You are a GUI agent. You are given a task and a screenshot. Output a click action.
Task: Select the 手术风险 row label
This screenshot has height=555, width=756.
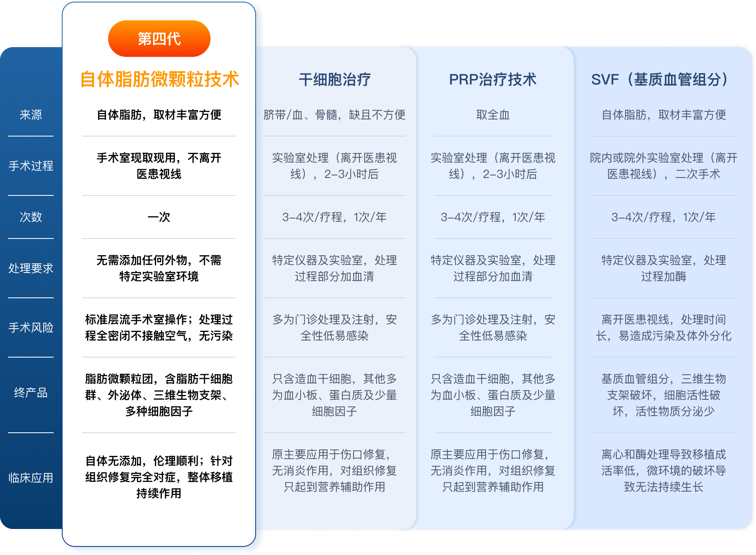(x=31, y=327)
